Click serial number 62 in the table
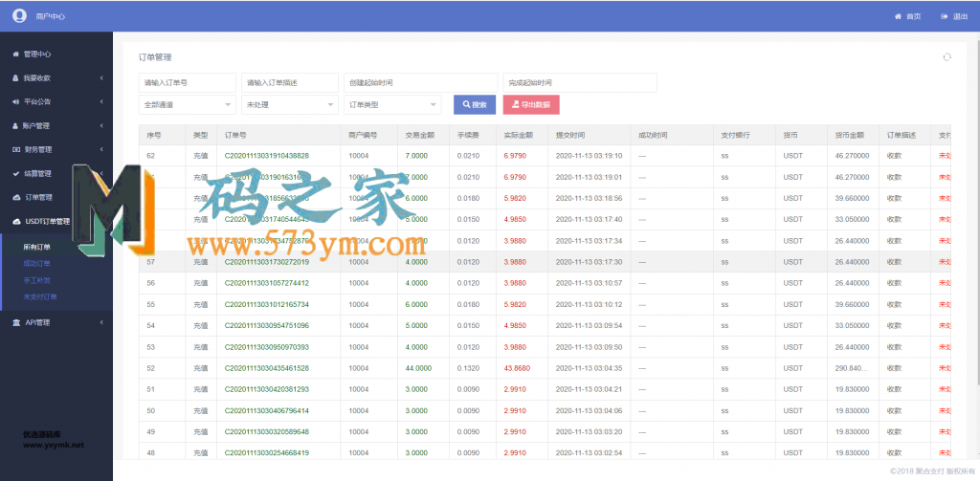The image size is (980, 481). tap(150, 156)
